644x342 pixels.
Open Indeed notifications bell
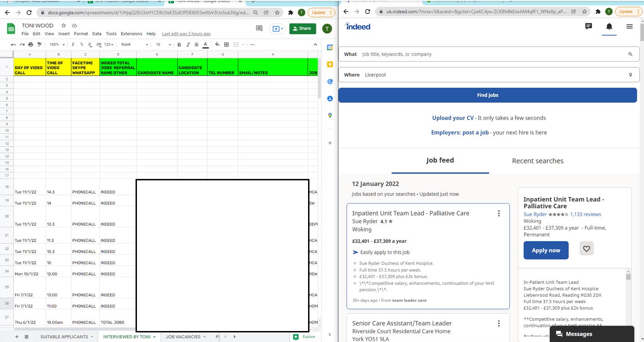(609, 27)
